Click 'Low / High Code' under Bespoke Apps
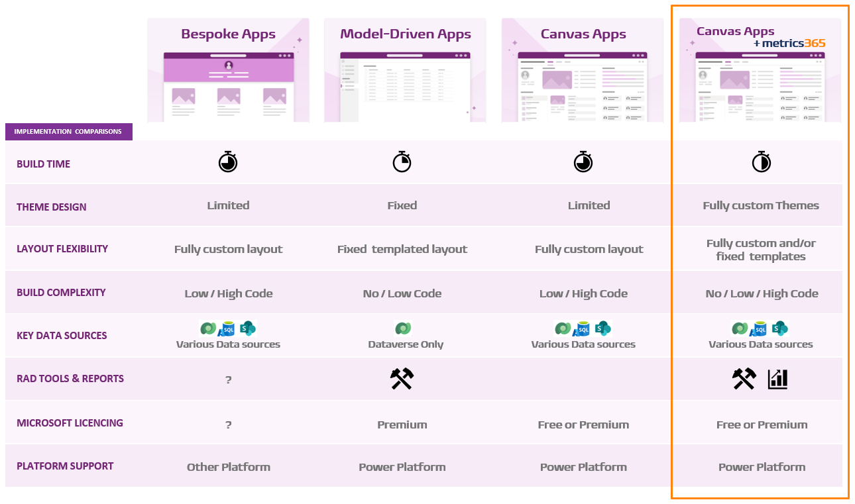The image size is (855, 504). pyautogui.click(x=229, y=293)
